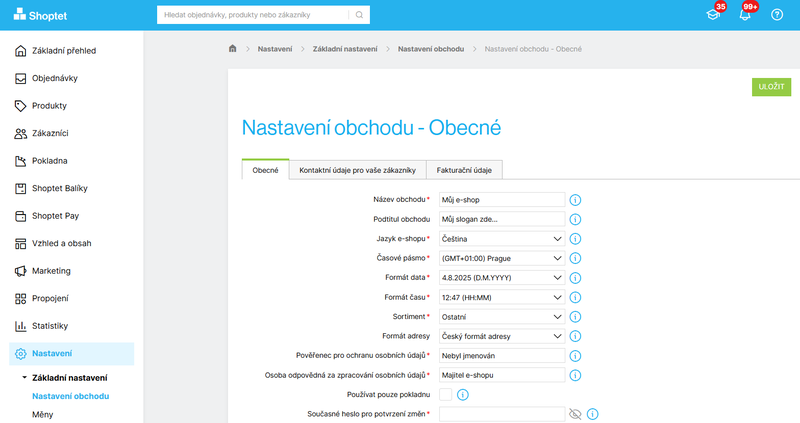Click the home icon in breadcrumb

pos(233,48)
